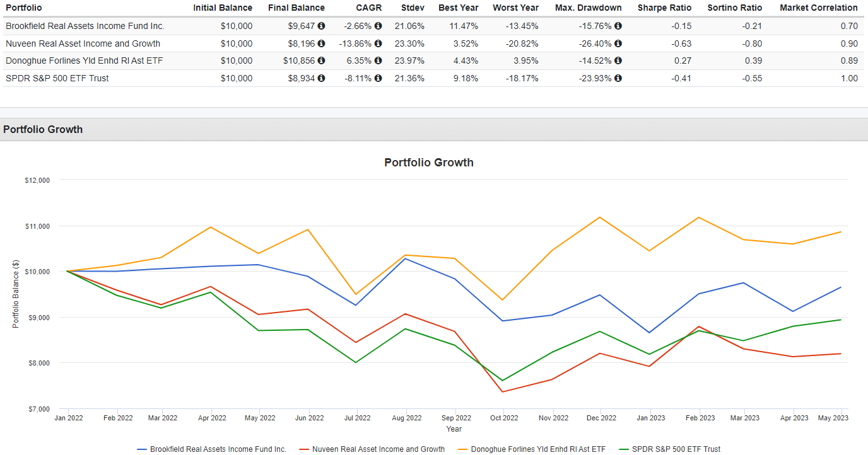Image resolution: width=868 pixels, height=455 pixels.
Task: Select the Final Balance column header
Action: 296,8
